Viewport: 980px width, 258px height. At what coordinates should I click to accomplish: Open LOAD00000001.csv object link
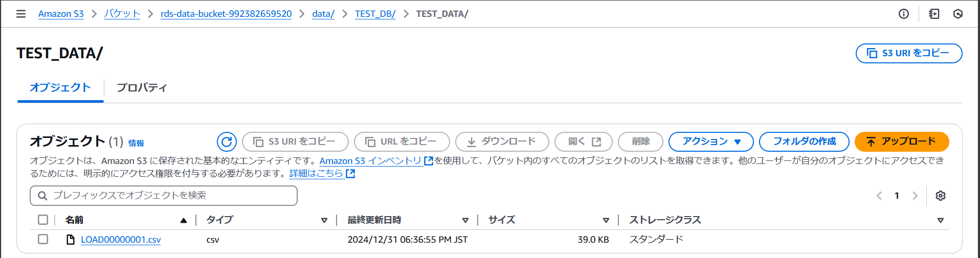tap(121, 240)
